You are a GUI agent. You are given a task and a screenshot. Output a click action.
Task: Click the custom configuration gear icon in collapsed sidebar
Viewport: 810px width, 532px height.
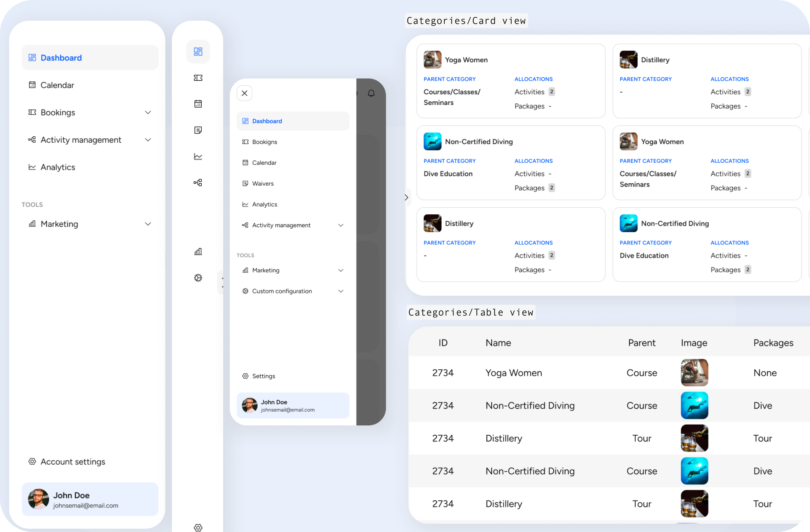198,278
